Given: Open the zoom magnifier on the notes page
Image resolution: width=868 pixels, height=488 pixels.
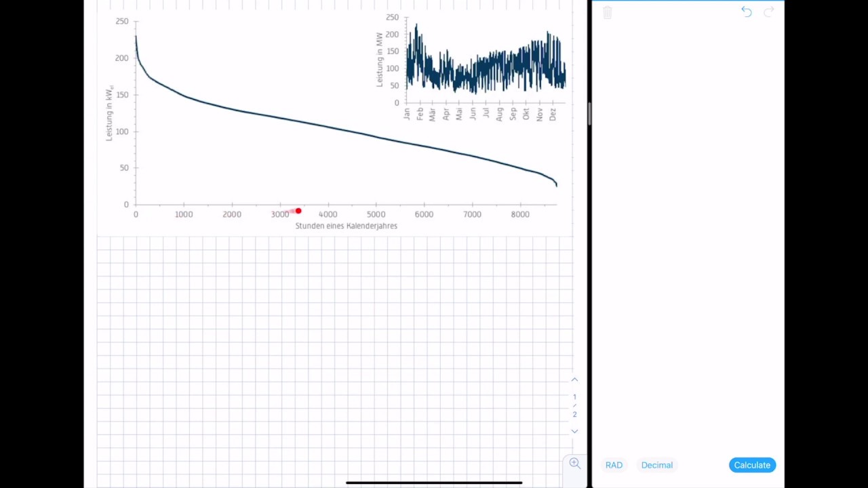Looking at the screenshot, I should point(574,463).
